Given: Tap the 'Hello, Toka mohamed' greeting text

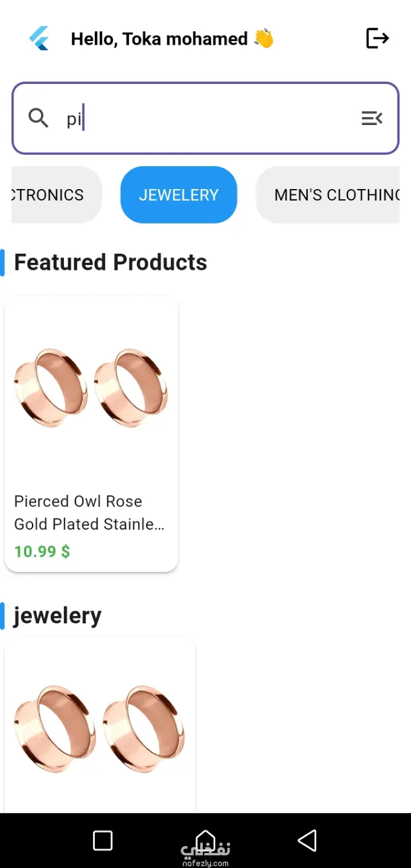Looking at the screenshot, I should click(x=159, y=39).
